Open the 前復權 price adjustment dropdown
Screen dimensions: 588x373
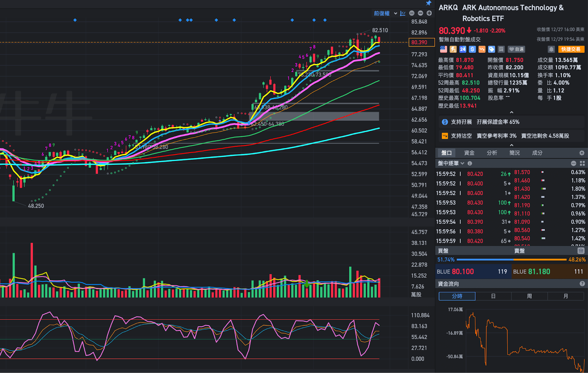coord(386,13)
